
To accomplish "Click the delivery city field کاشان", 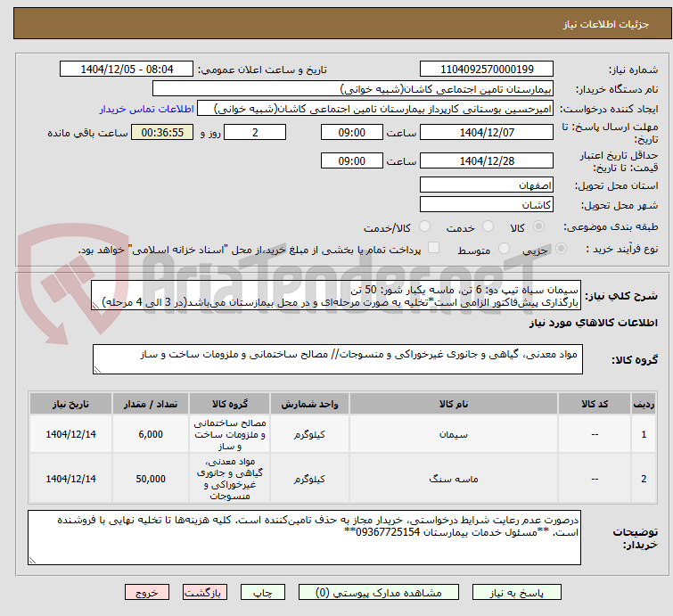I will tap(487, 204).
